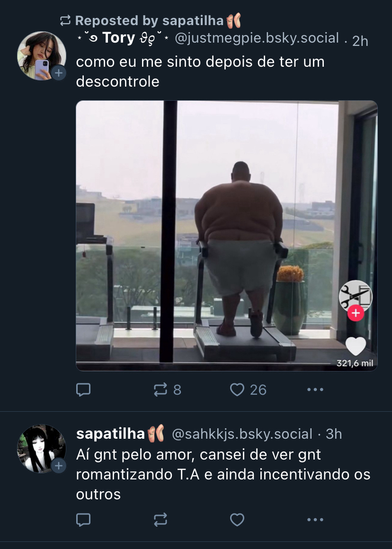Tap the scissors profile icon in the image

(356, 296)
